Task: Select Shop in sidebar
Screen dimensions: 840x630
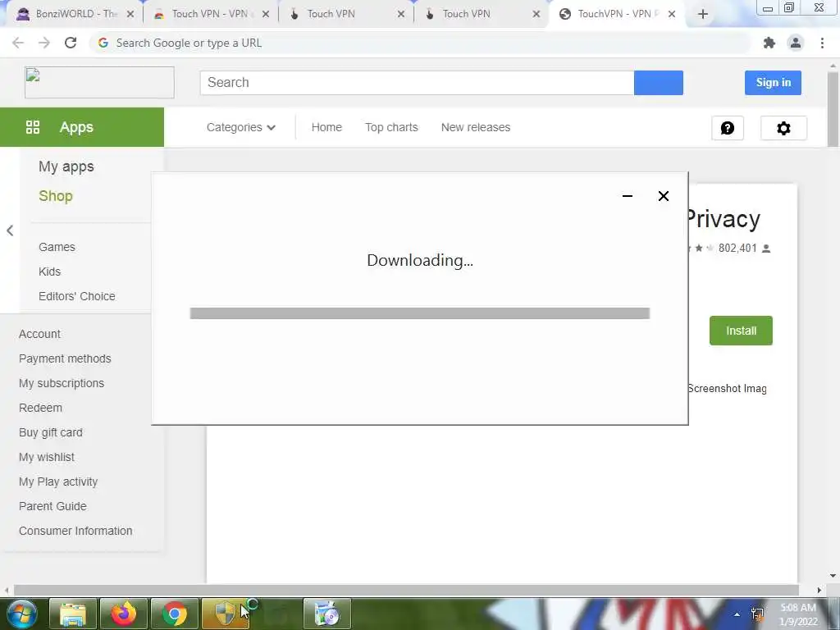Action: point(56,196)
